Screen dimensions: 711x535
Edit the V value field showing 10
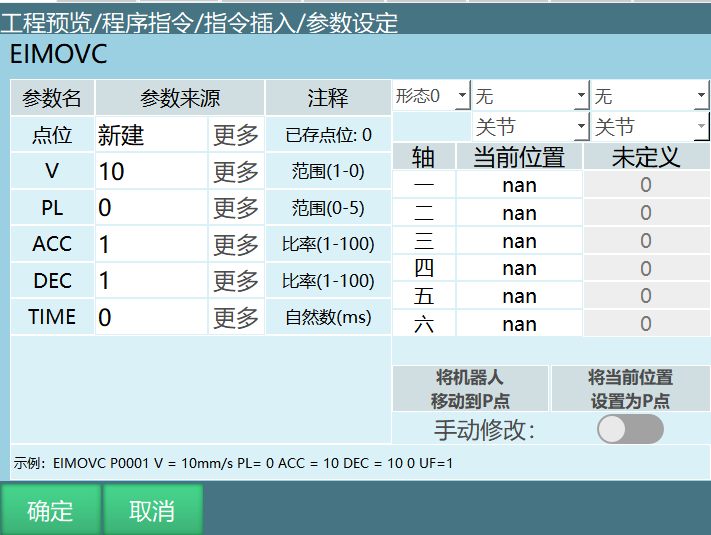pyautogui.click(x=151, y=171)
